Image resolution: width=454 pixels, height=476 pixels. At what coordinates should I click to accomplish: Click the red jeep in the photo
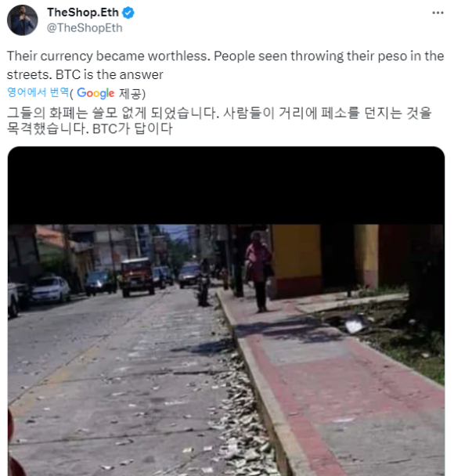click(137, 276)
